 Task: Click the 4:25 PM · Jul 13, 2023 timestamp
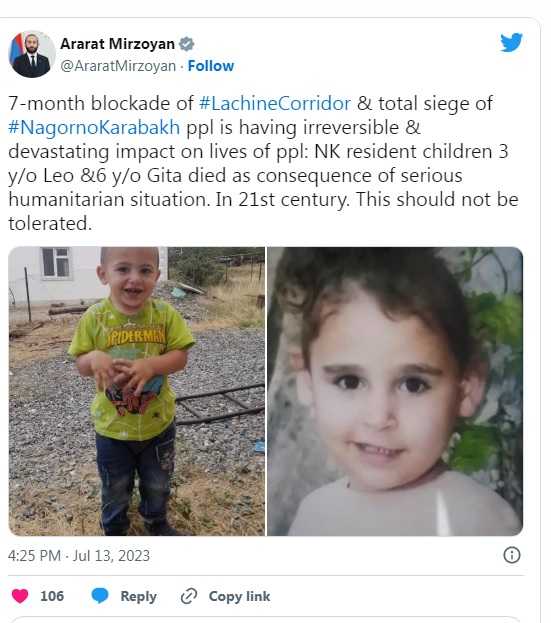pyautogui.click(x=79, y=555)
